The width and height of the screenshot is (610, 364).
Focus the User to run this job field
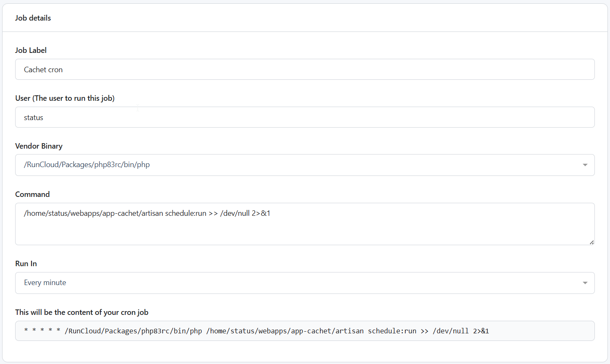pyautogui.click(x=305, y=117)
